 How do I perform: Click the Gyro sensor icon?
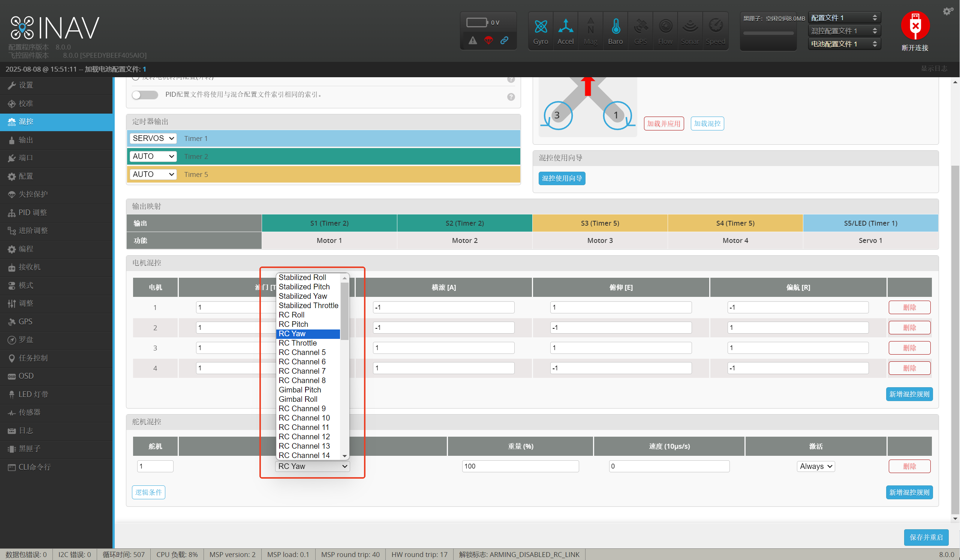click(x=540, y=31)
